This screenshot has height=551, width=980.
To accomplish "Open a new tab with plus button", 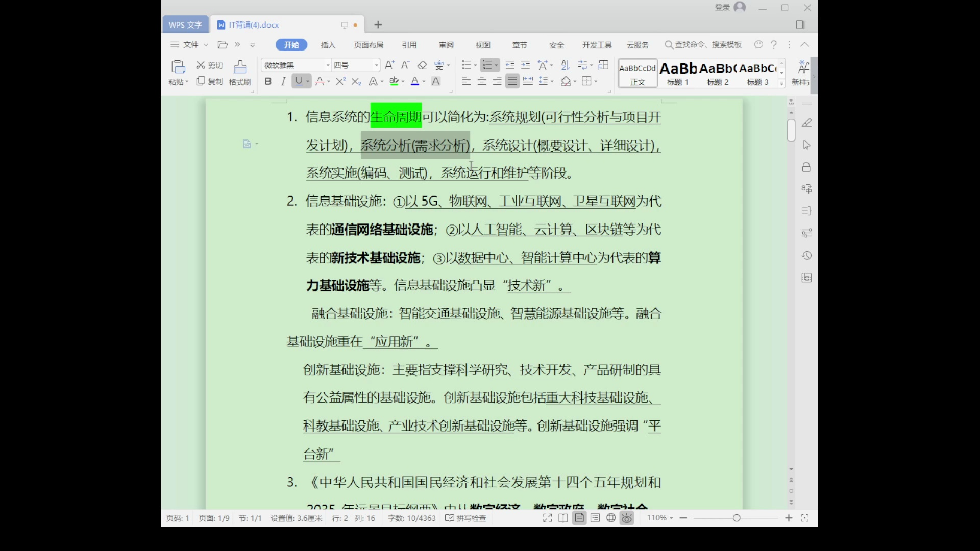I will tap(378, 24).
